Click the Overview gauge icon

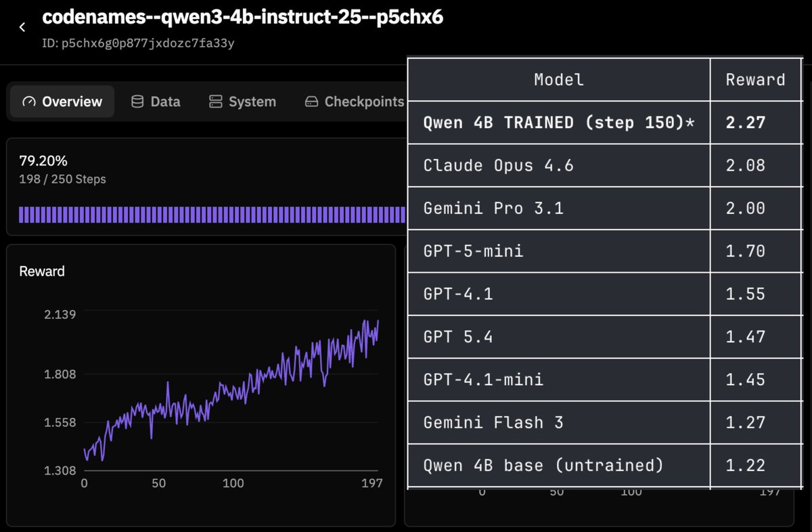click(28, 102)
